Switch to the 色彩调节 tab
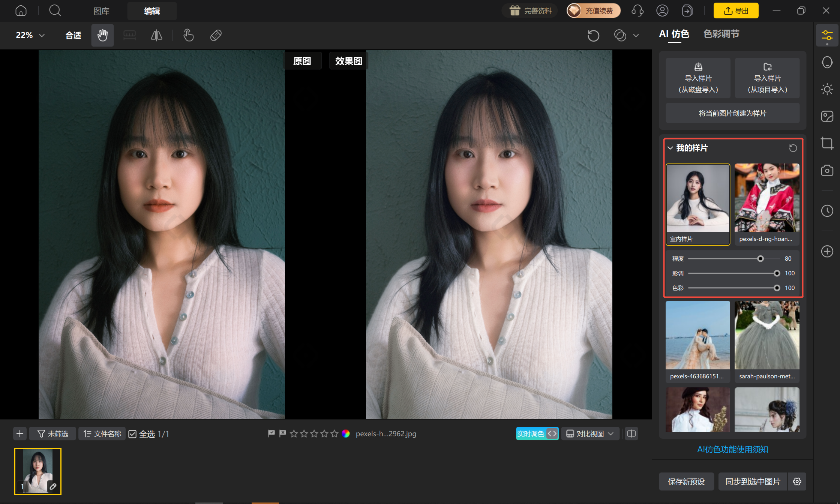This screenshot has width=840, height=504. coord(721,34)
